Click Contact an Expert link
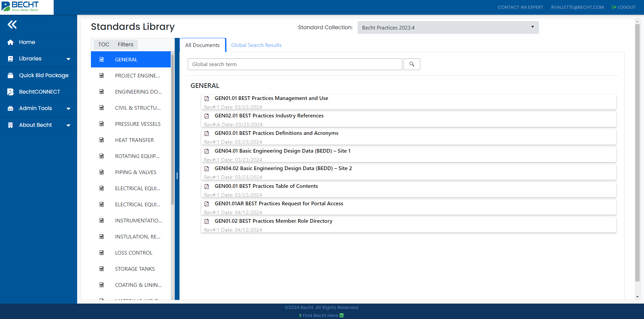 pyautogui.click(x=520, y=7)
